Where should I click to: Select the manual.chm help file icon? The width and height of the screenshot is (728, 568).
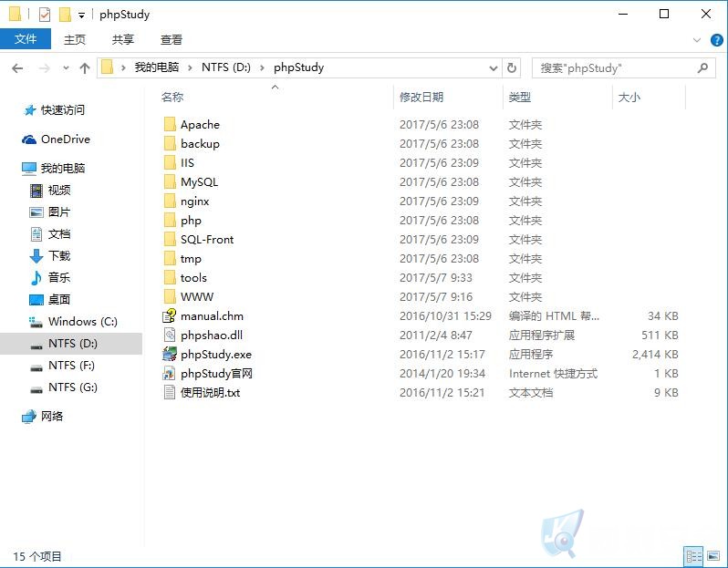(x=170, y=316)
